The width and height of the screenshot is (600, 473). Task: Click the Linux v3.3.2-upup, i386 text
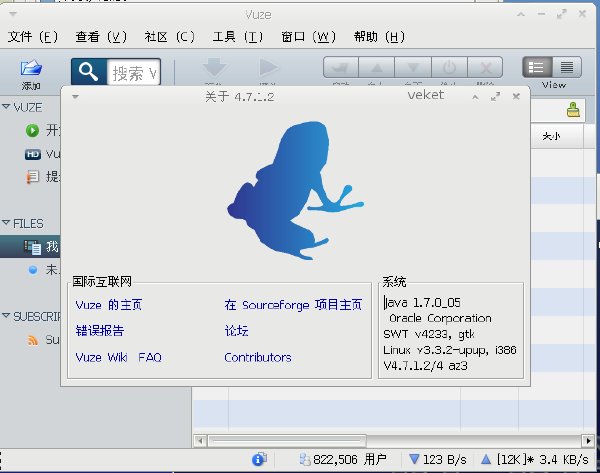tap(450, 350)
